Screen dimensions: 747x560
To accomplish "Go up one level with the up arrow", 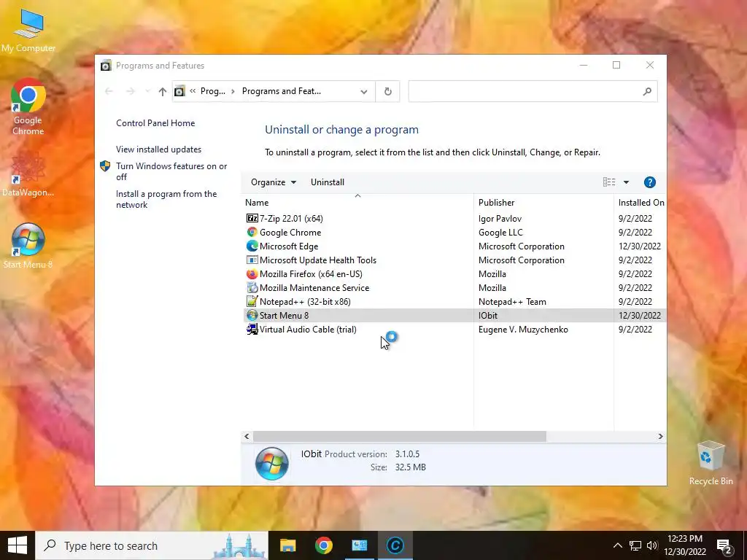I will click(163, 91).
